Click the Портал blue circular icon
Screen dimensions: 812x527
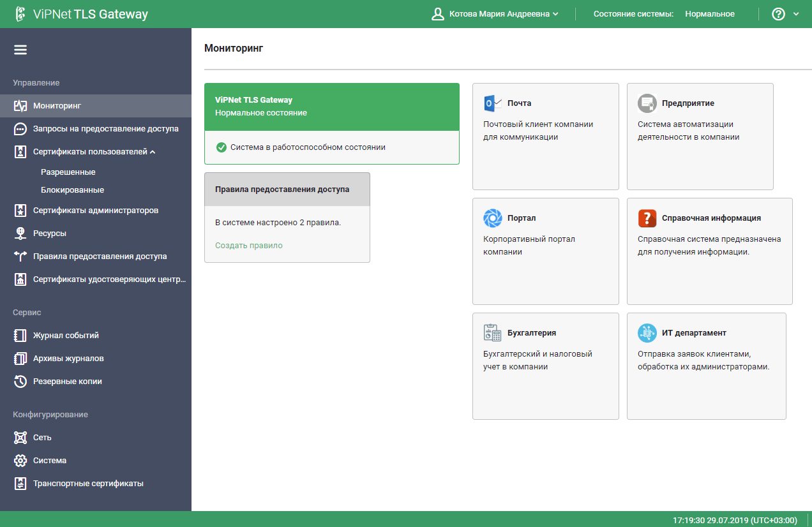[493, 218]
